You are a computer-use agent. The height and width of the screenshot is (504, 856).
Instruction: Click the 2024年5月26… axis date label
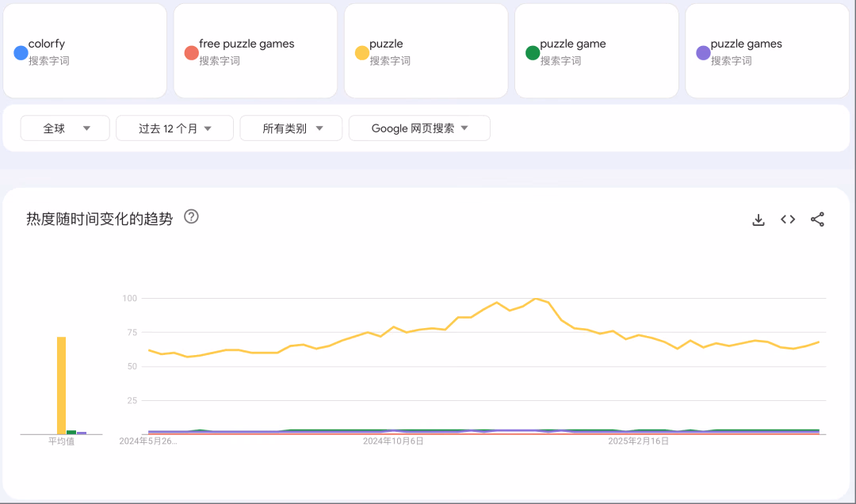pyautogui.click(x=148, y=441)
